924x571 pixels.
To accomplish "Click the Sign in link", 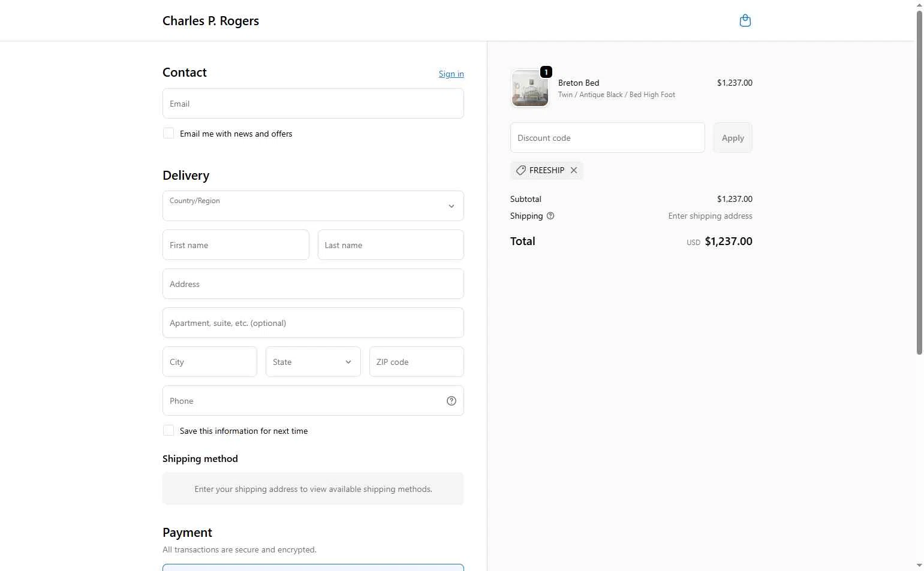I will 452,74.
